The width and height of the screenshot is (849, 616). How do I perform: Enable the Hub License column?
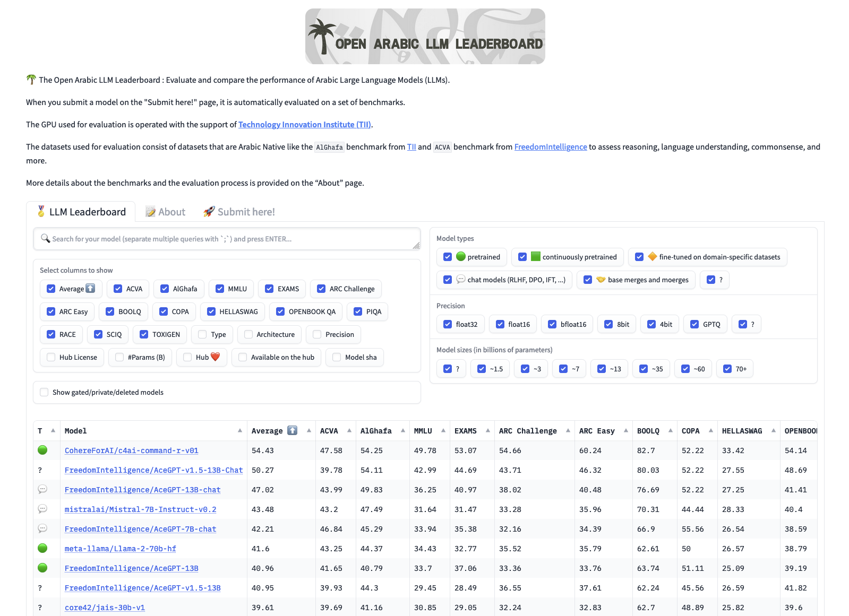pos(51,357)
